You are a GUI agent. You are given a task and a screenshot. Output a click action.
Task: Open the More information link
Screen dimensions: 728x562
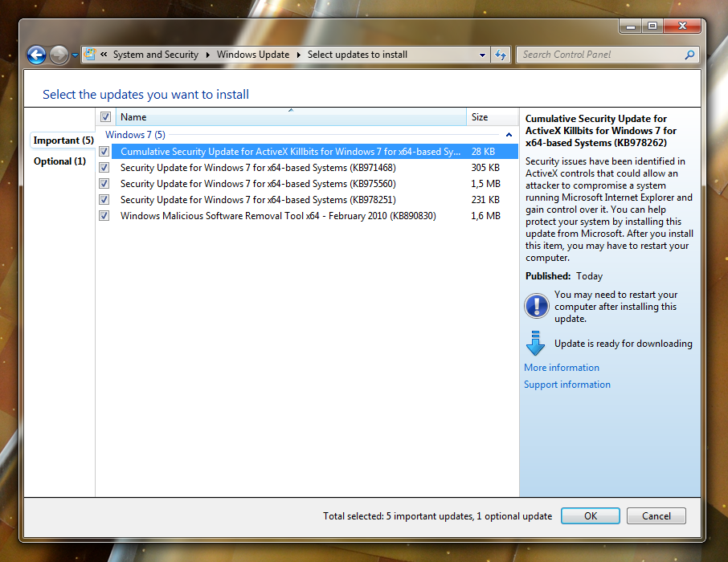click(562, 368)
